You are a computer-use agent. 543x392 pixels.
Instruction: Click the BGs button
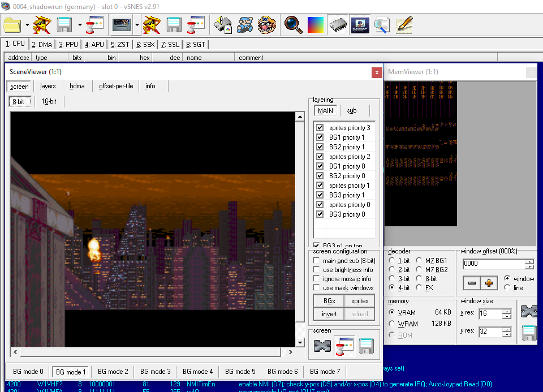click(x=329, y=301)
